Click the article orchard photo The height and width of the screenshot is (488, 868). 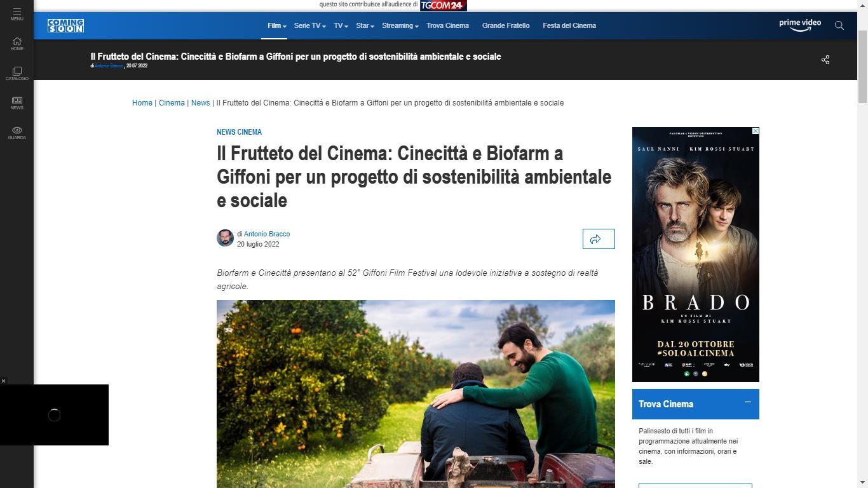click(416, 394)
